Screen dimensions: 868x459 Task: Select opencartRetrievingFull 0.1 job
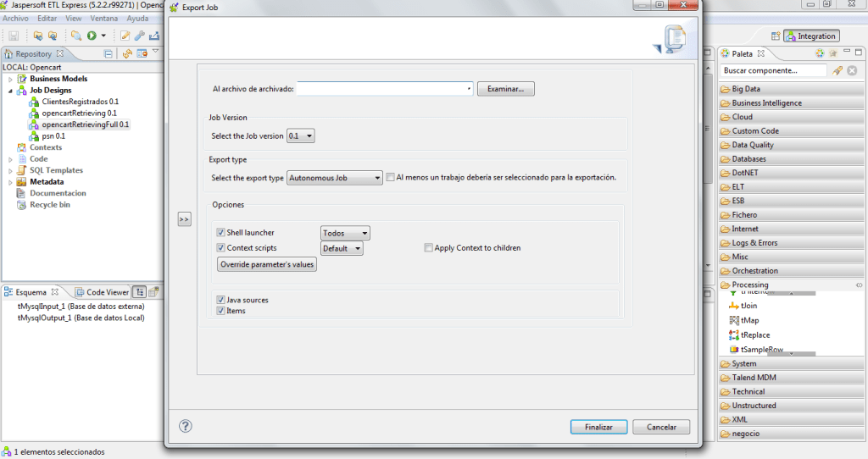[x=85, y=124]
